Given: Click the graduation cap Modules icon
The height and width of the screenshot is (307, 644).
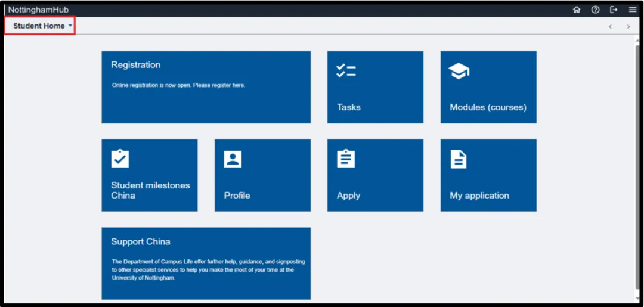Looking at the screenshot, I should 459,71.
